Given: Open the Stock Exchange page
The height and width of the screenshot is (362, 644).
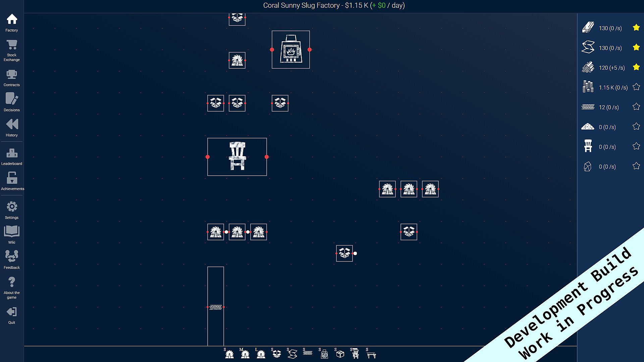Looking at the screenshot, I should tap(12, 50).
